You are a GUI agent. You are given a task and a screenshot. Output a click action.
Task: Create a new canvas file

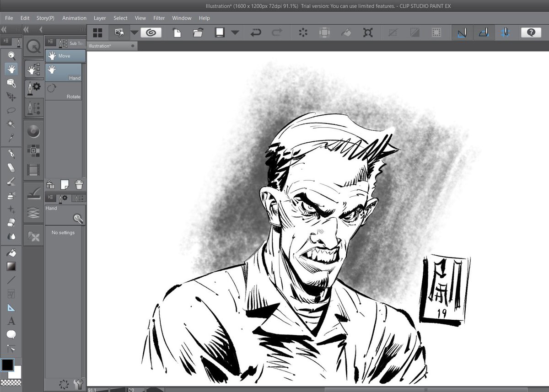[x=177, y=32]
